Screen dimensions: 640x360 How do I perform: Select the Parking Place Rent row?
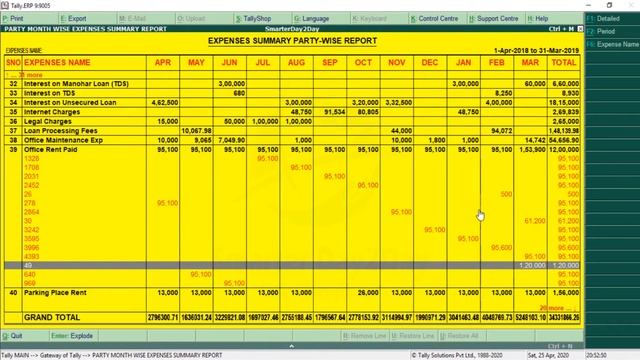pos(292,293)
